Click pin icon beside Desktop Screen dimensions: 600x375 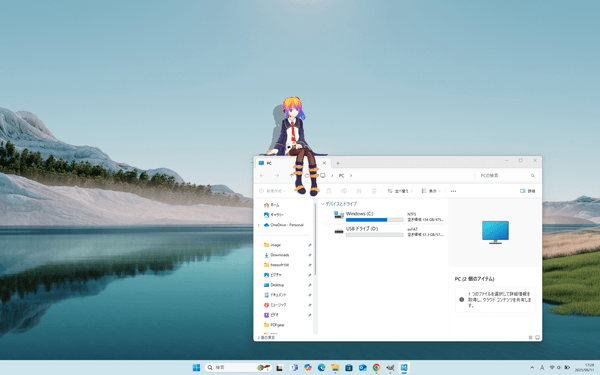pyautogui.click(x=310, y=285)
